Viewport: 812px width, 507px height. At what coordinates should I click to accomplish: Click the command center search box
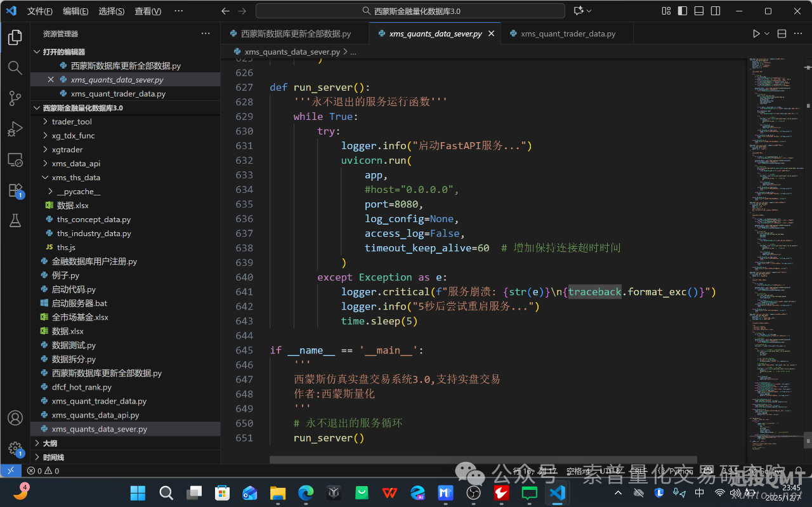coord(410,11)
